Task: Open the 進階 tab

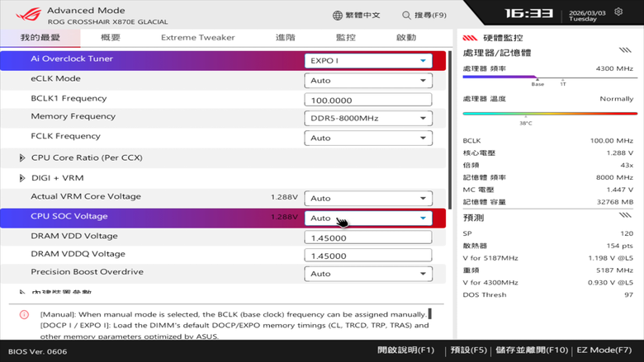Action: click(x=285, y=38)
